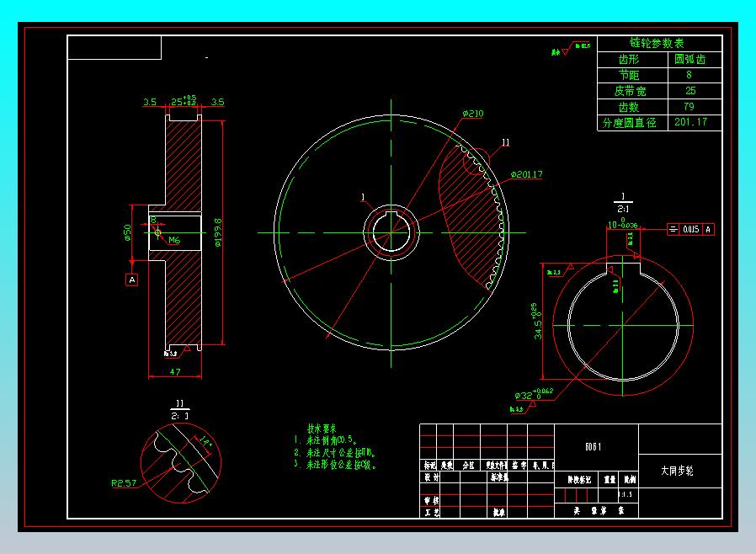Select the M6 threaded hole label
This screenshot has width=756, height=554.
point(174,240)
